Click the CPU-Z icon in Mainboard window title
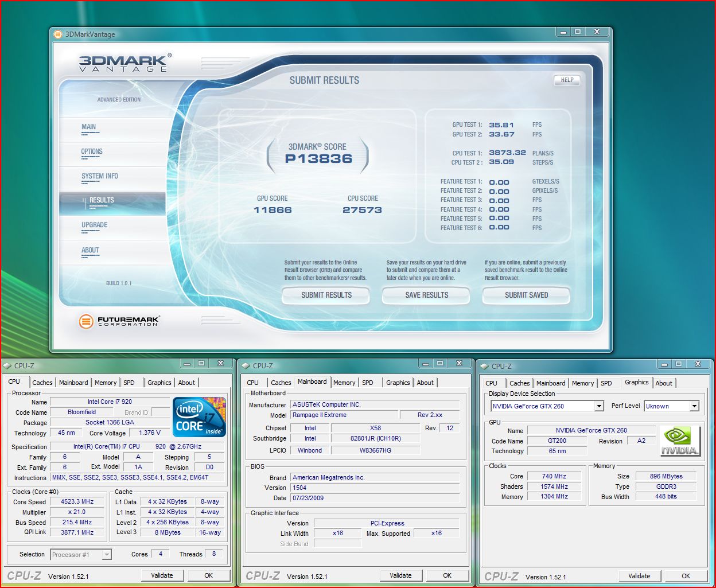 tap(246, 365)
